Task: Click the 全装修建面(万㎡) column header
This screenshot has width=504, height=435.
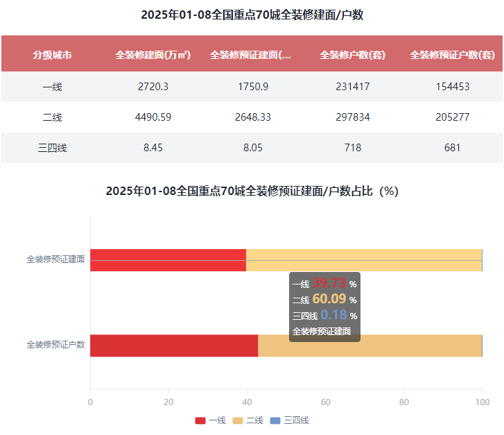Action: tap(153, 55)
